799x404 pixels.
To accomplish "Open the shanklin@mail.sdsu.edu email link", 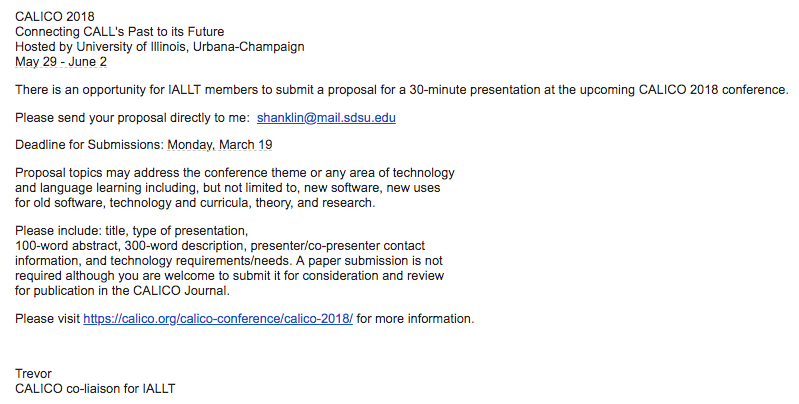I will point(326,118).
